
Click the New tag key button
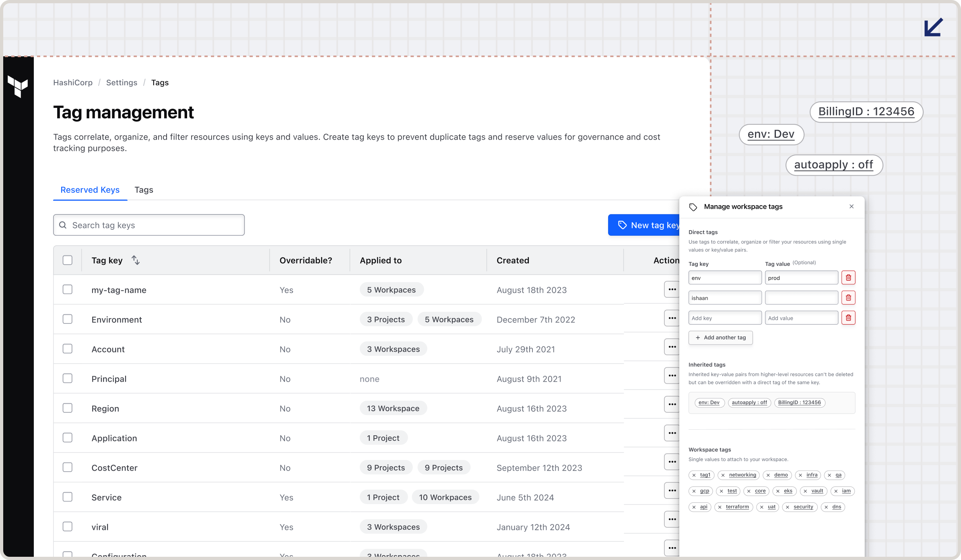click(644, 225)
